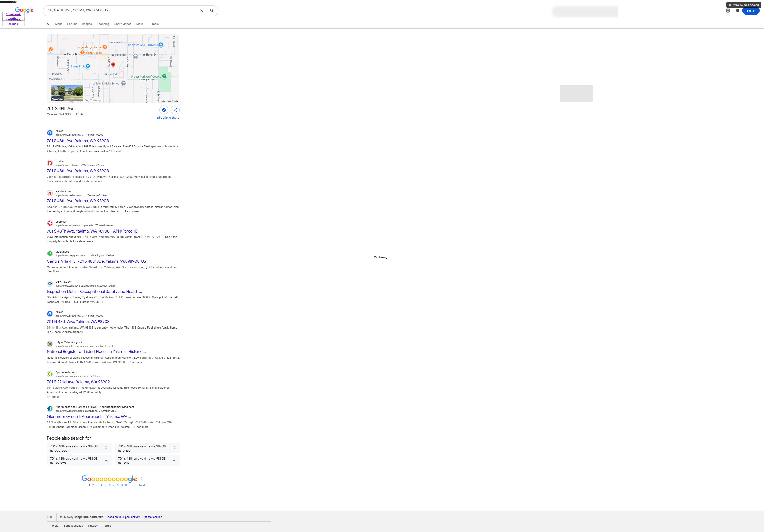The width and height of the screenshot is (773, 532).
Task: Open the Send feedback footer link
Action: pyautogui.click(x=73, y=526)
